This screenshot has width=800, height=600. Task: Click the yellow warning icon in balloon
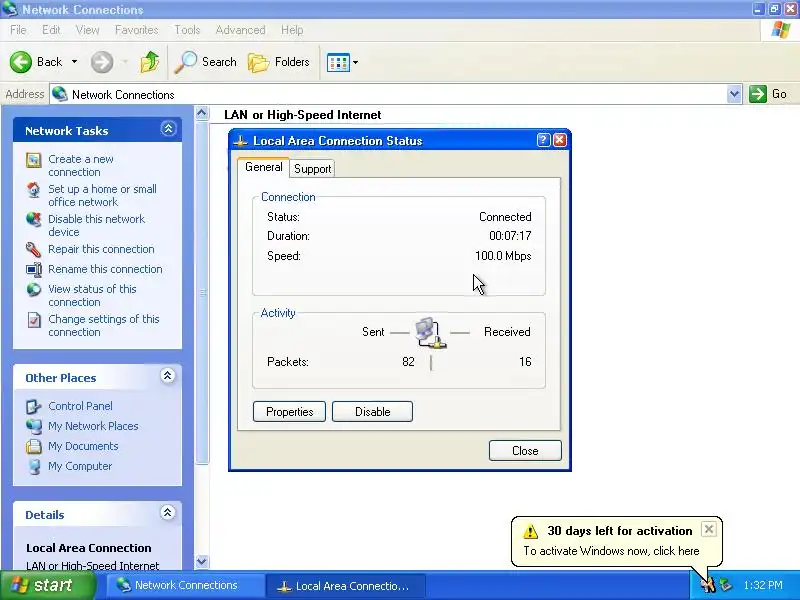(x=531, y=531)
